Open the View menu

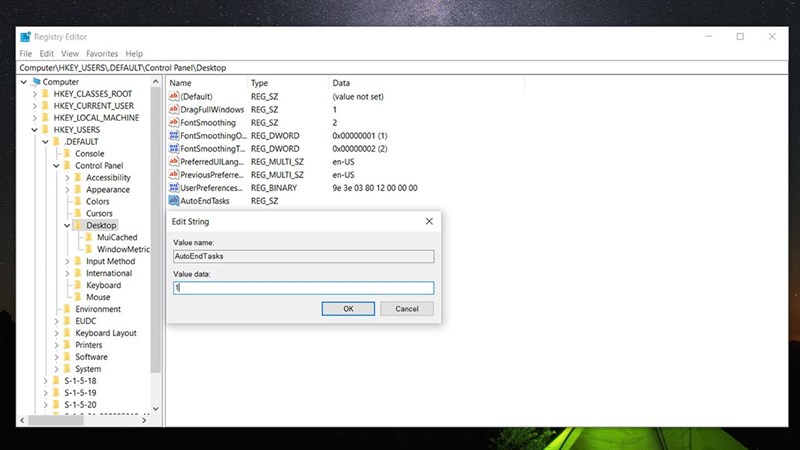pos(70,54)
